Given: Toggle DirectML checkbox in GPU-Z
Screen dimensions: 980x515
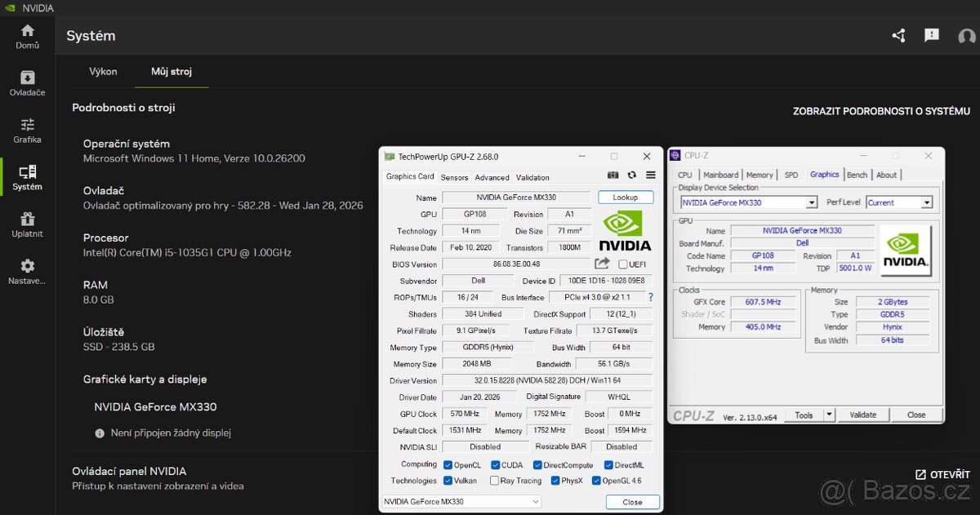Looking at the screenshot, I should [608, 465].
